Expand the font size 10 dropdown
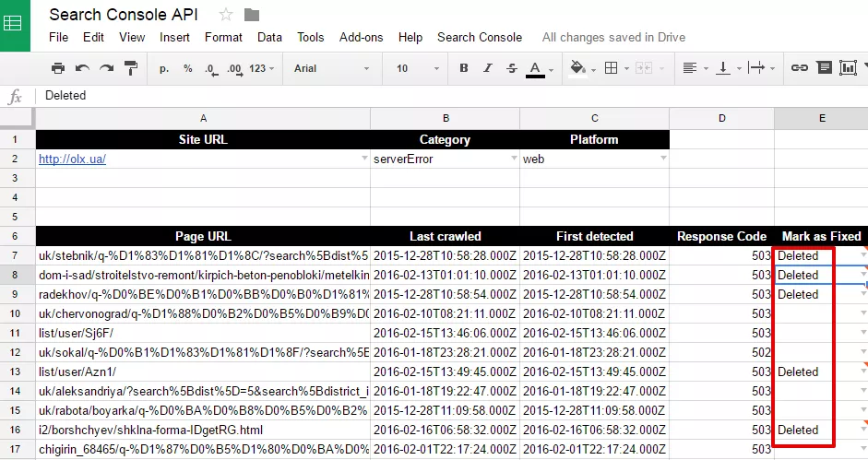 pyautogui.click(x=417, y=68)
